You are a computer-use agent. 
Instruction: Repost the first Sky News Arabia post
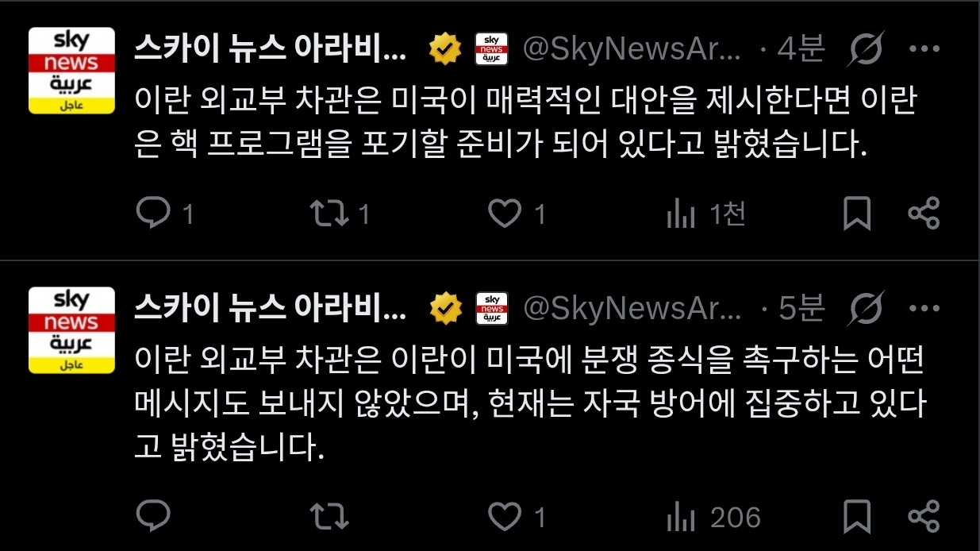pyautogui.click(x=329, y=214)
